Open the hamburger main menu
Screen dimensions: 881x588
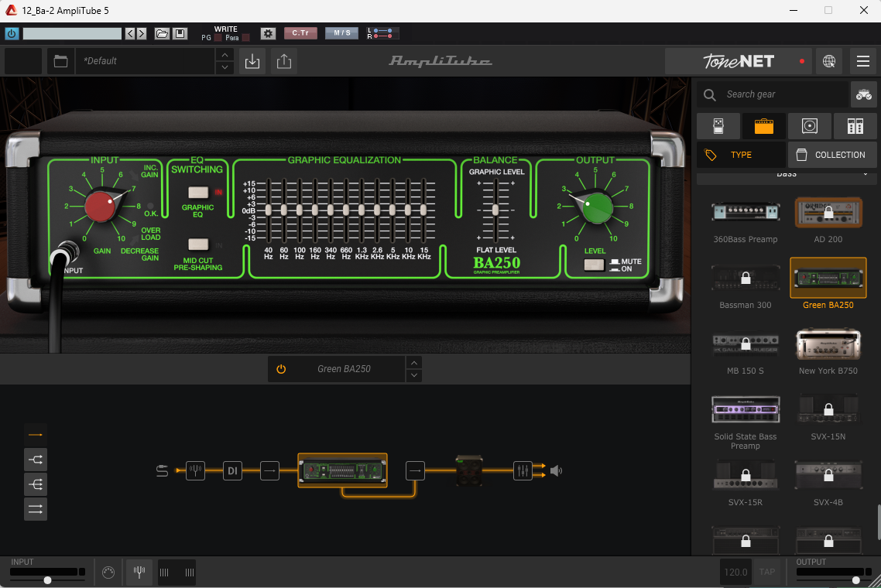click(863, 61)
